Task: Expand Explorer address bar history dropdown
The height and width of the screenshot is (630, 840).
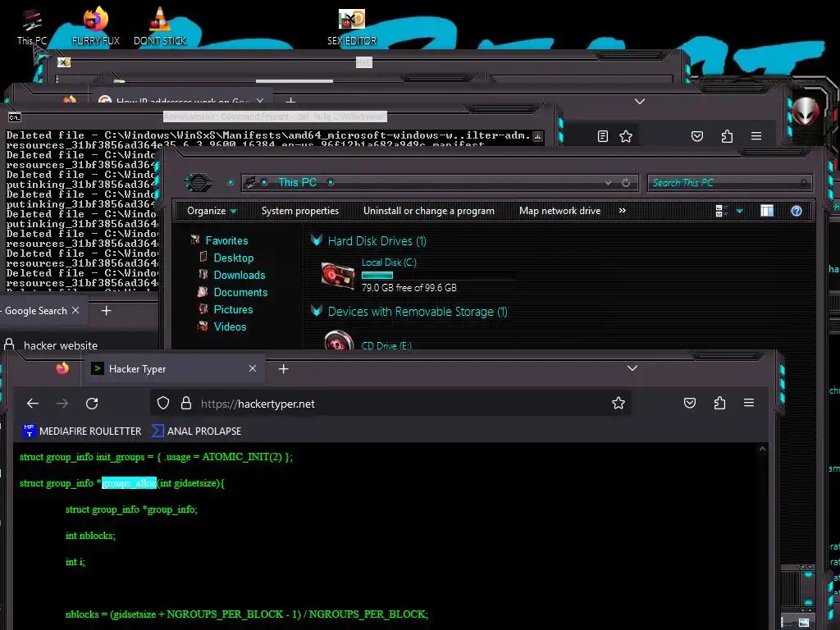Action: pos(608,183)
